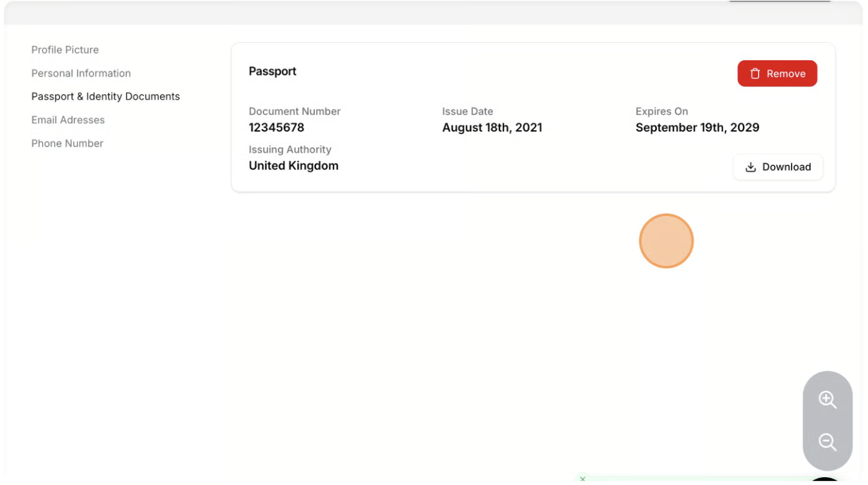Open the Phone Number section
Image resolution: width=868 pixels, height=485 pixels.
point(67,143)
